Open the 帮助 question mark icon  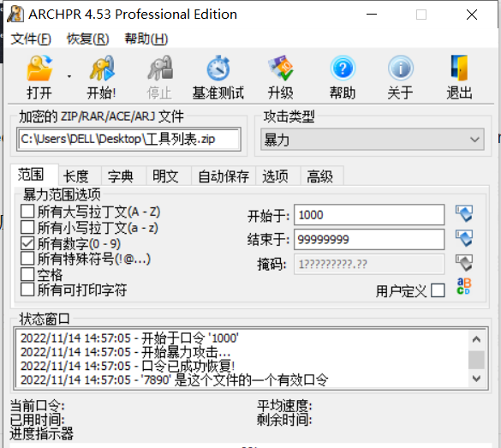click(343, 68)
